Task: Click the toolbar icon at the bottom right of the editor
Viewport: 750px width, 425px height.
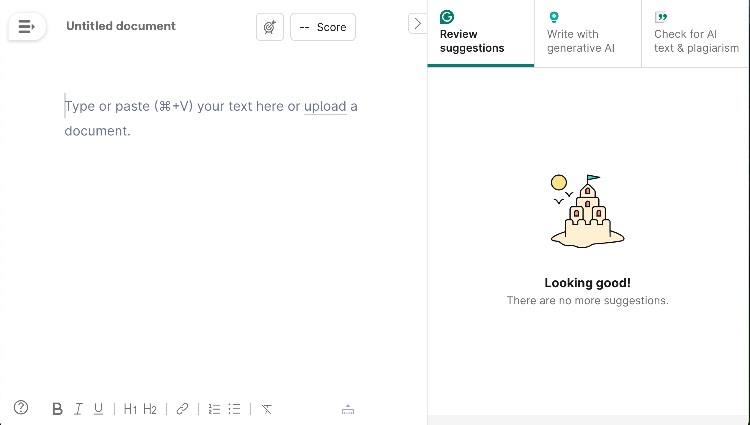Action: tap(348, 410)
